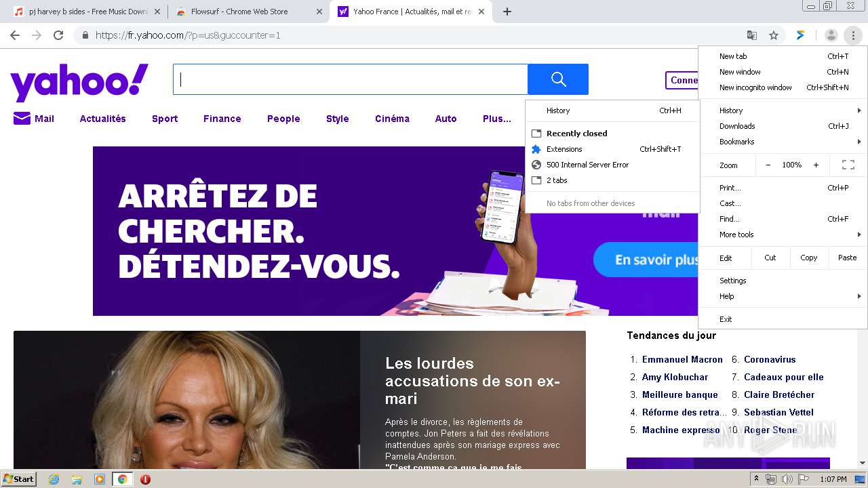868x488 pixels.
Task: Select New window menu item
Action: 783,72
